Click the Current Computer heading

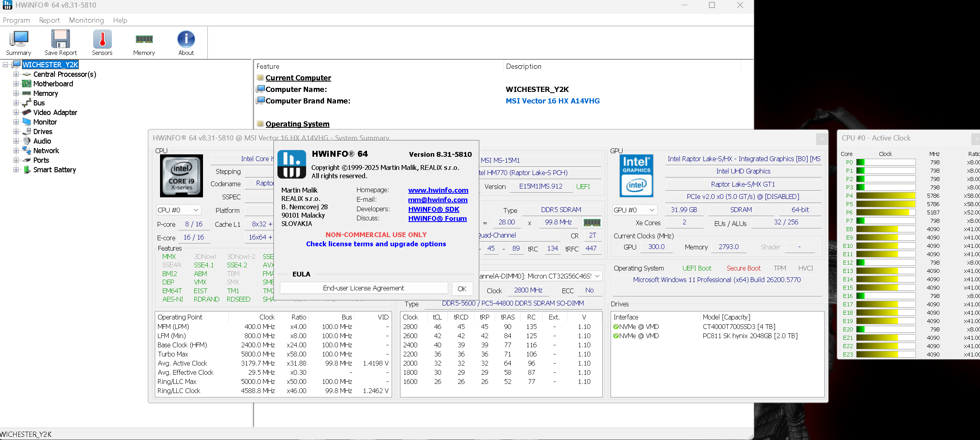[x=298, y=78]
